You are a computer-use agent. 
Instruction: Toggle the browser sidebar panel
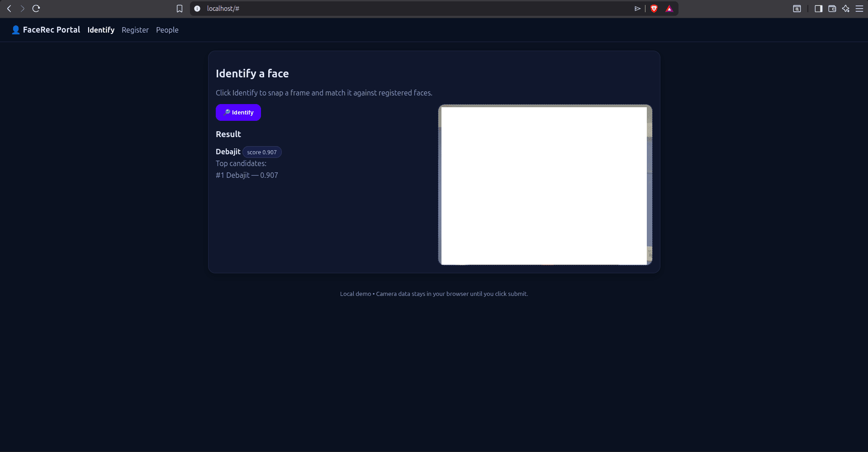tap(818, 9)
